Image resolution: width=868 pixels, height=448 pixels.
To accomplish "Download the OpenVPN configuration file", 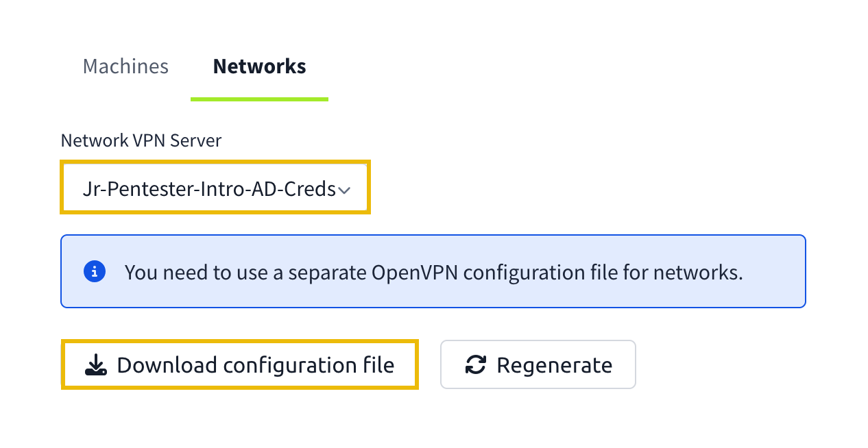I will 240,364.
